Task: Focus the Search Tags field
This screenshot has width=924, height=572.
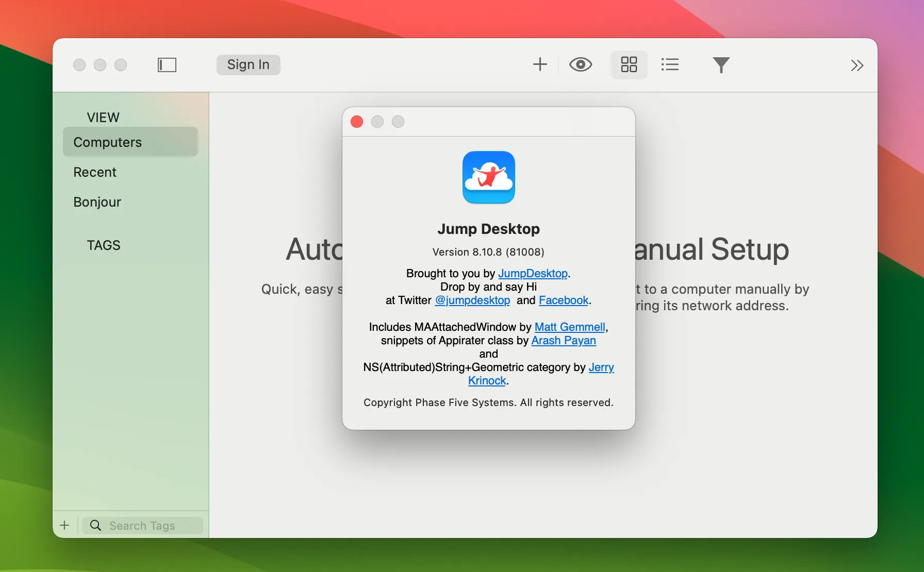Action: (x=143, y=526)
